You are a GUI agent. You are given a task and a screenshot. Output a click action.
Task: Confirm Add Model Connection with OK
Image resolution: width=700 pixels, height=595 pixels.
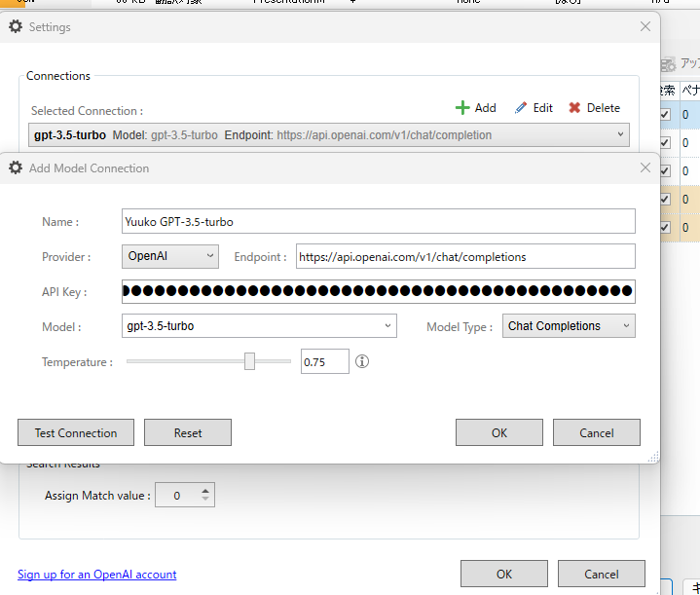click(x=499, y=432)
